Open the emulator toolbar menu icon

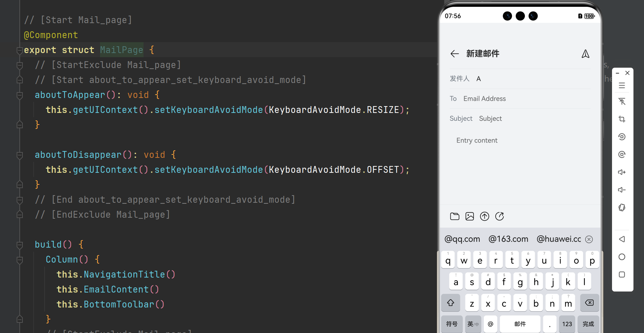[x=622, y=85]
